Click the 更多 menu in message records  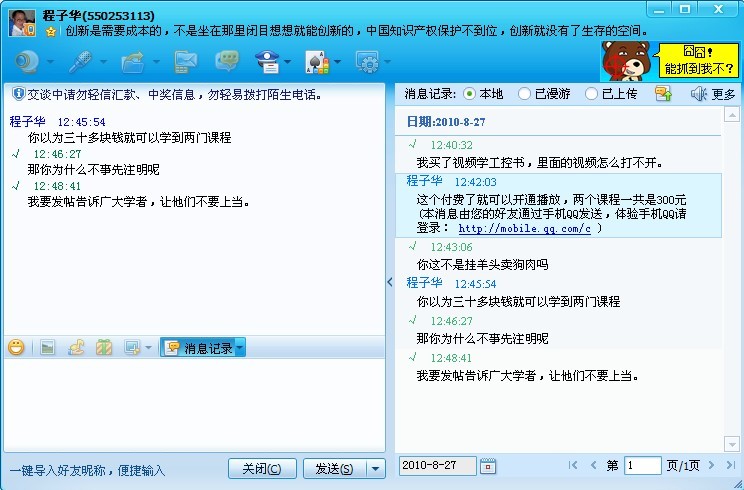click(x=713, y=94)
